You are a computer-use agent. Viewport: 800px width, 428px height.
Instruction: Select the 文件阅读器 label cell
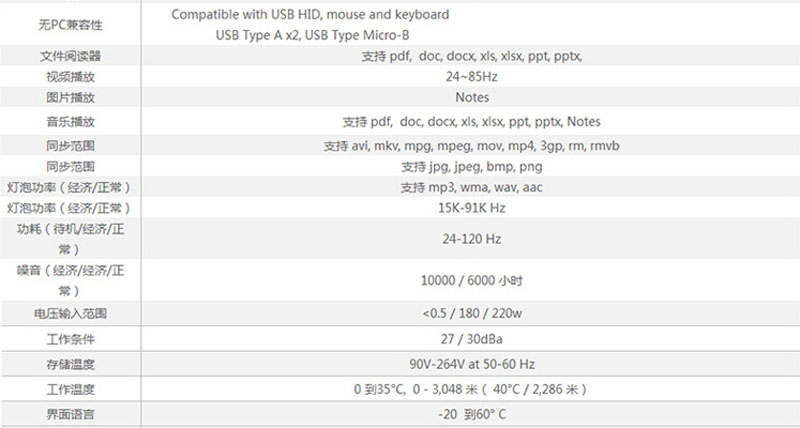[x=69, y=56]
